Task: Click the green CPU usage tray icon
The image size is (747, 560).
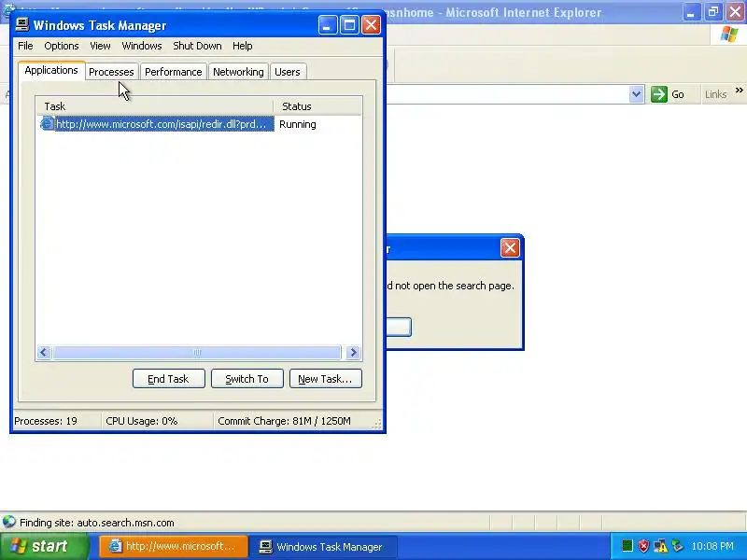Action: 627,546
